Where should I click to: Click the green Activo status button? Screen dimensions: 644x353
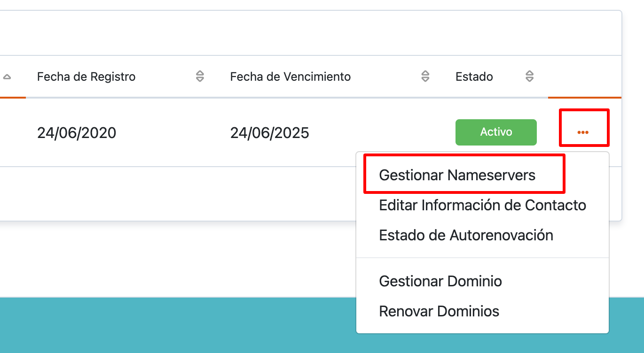point(496,132)
